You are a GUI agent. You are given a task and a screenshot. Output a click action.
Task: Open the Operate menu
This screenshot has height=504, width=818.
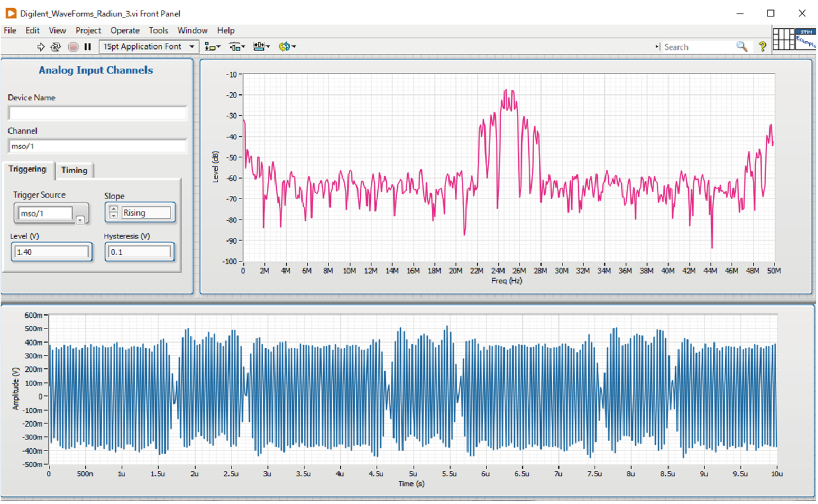coord(125,31)
